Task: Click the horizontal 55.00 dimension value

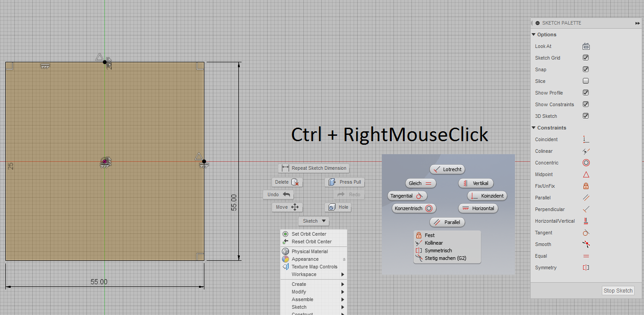Action: pyautogui.click(x=99, y=282)
